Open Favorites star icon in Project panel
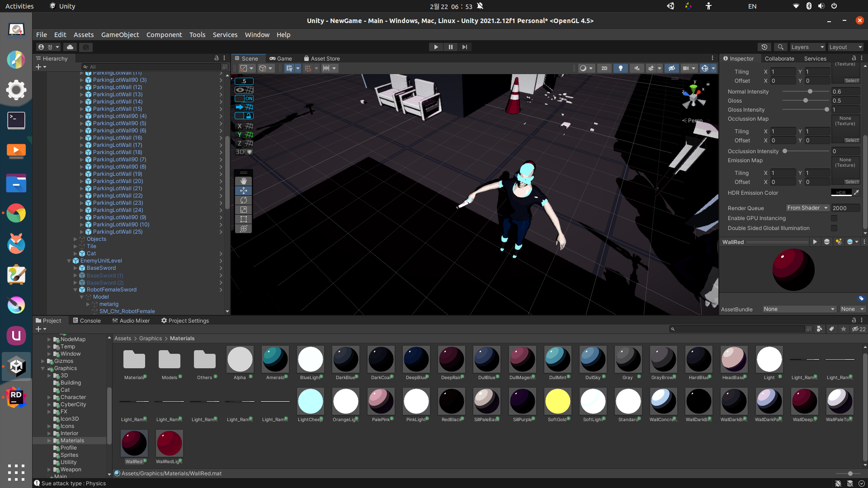 click(844, 329)
